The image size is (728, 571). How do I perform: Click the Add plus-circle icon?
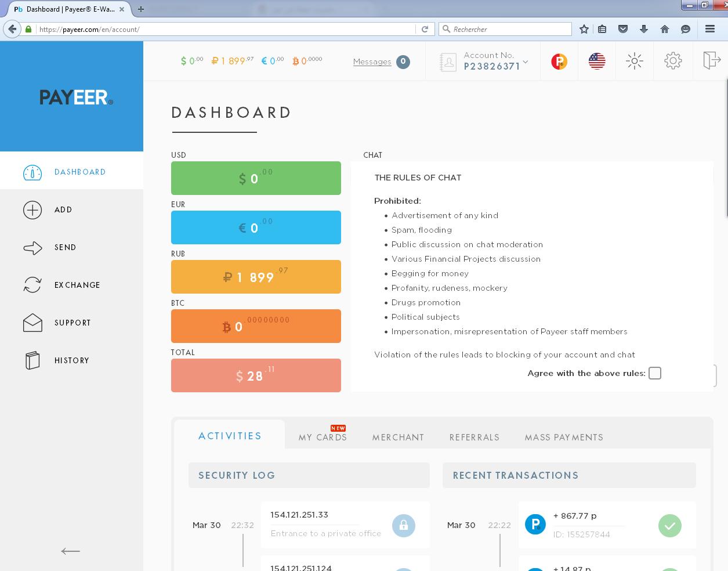coord(32,210)
